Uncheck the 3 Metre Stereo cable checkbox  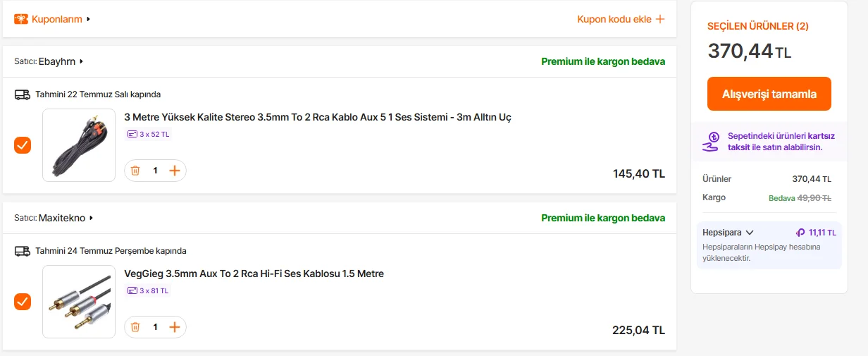pyautogui.click(x=23, y=145)
